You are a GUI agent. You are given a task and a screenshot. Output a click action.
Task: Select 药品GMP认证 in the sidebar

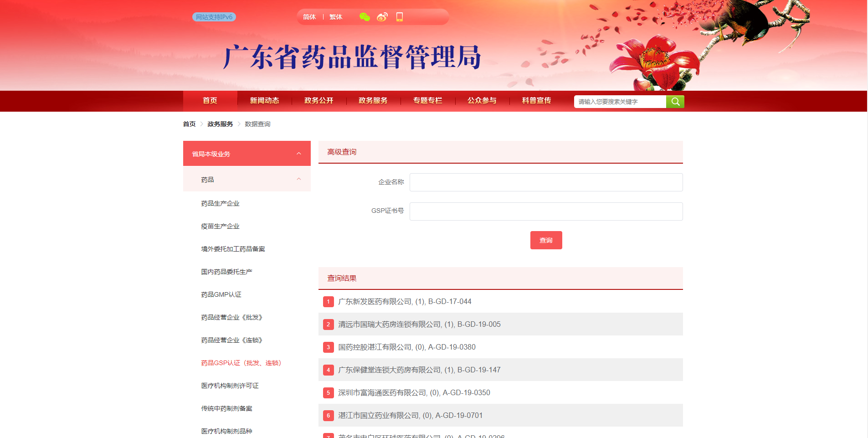(x=221, y=295)
